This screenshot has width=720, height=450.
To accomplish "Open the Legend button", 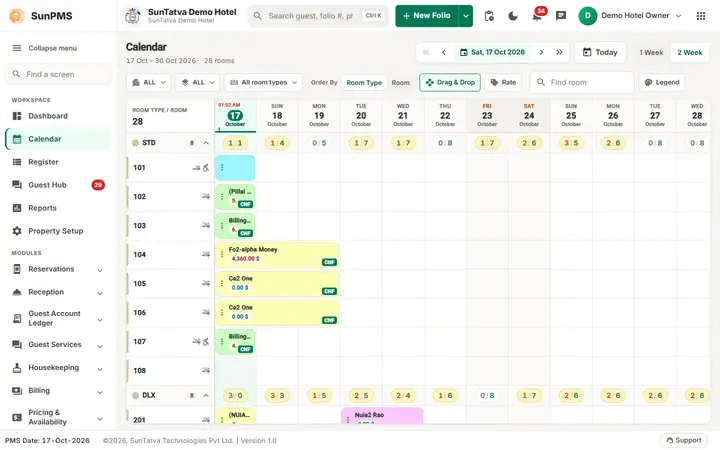I will click(x=662, y=83).
